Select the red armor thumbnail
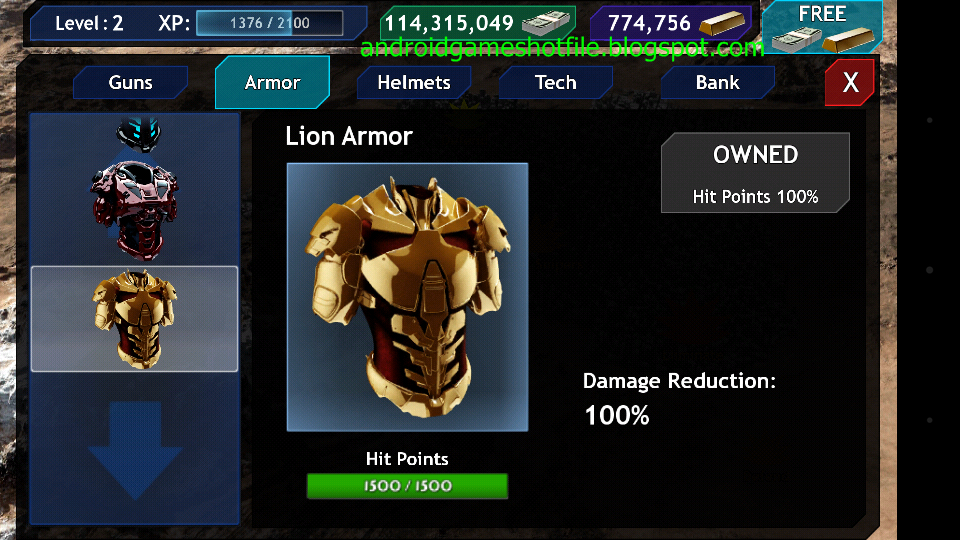The image size is (960, 540). pyautogui.click(x=135, y=208)
